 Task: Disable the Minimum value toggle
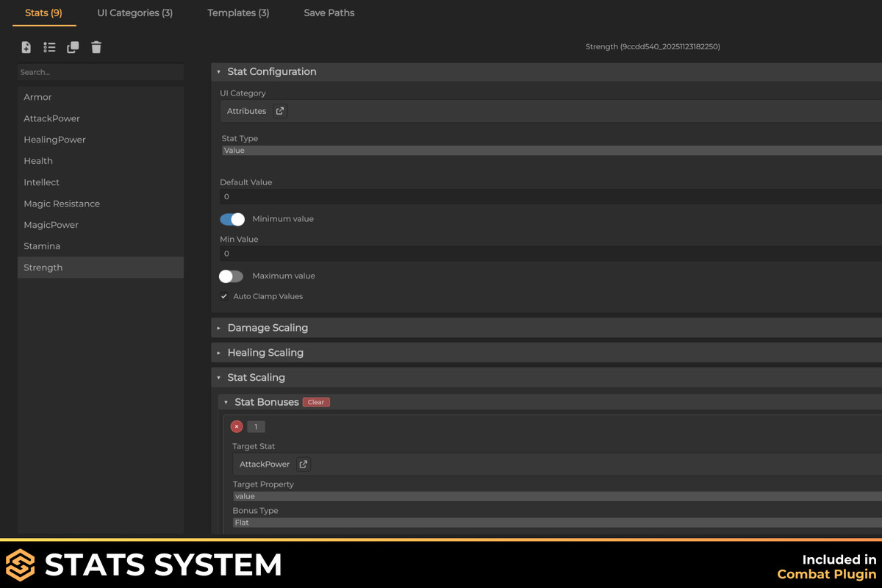(x=232, y=219)
